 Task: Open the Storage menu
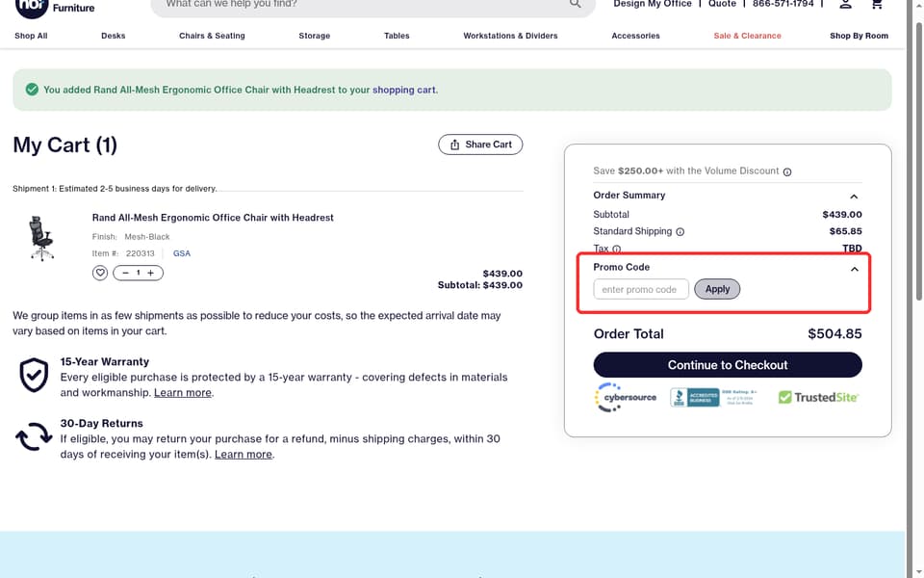coord(314,36)
